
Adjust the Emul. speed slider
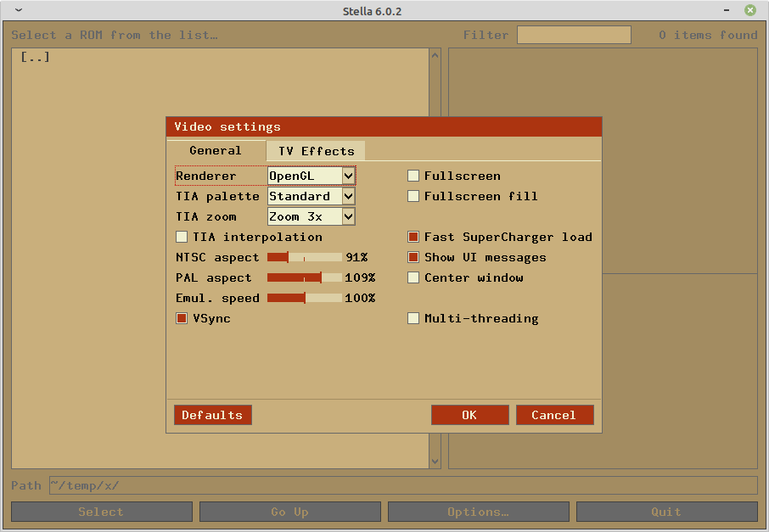tap(305, 298)
